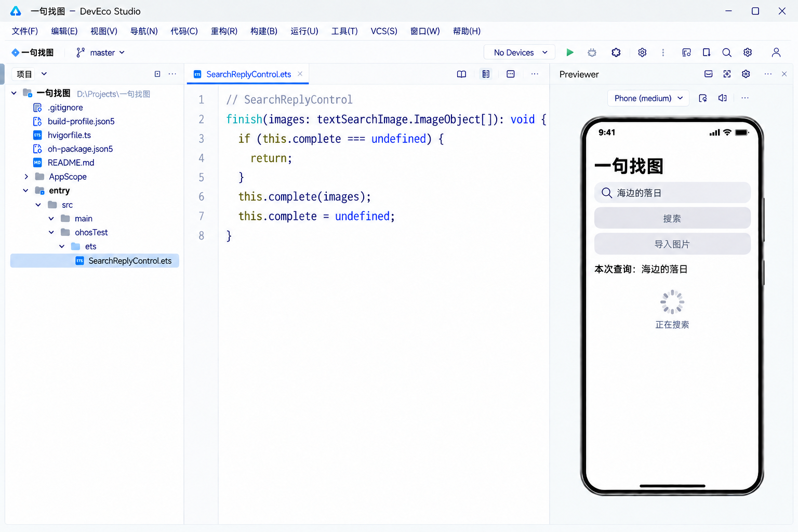Switch editor to reader mode book icon

click(461, 74)
